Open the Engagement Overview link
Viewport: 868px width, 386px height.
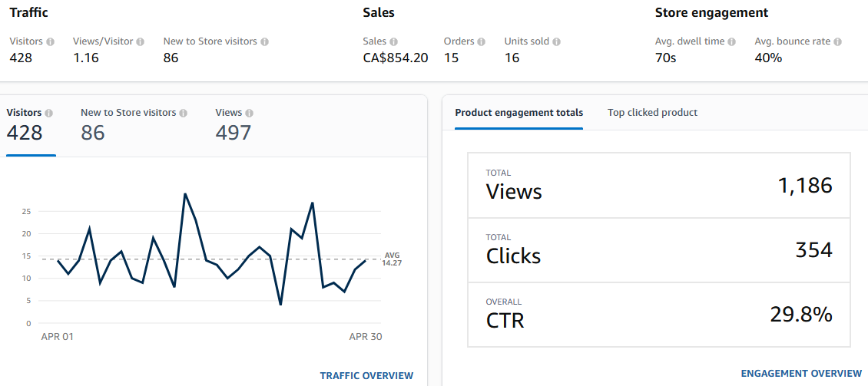tap(801, 373)
